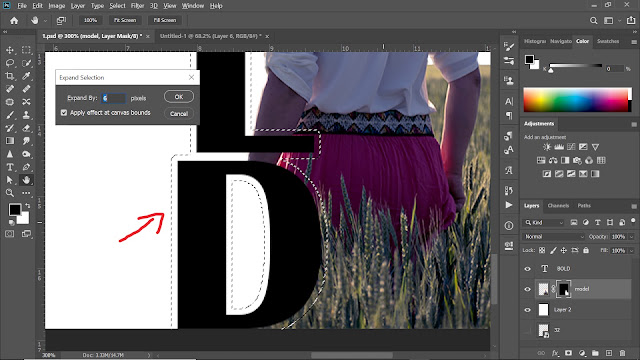The width and height of the screenshot is (640, 360).
Task: Select the Zoom tool
Action: (x=10, y=193)
